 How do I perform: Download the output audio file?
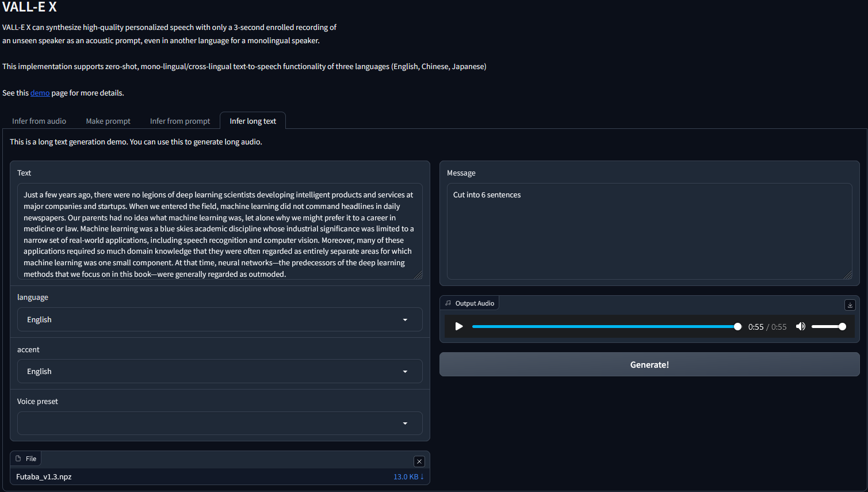click(x=850, y=305)
